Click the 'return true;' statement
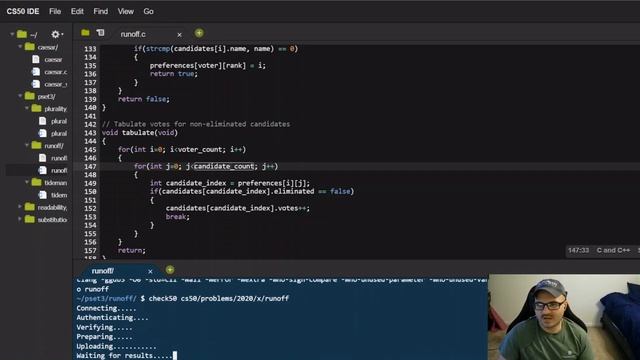Screen dimensions: 640x360 pos(173,74)
